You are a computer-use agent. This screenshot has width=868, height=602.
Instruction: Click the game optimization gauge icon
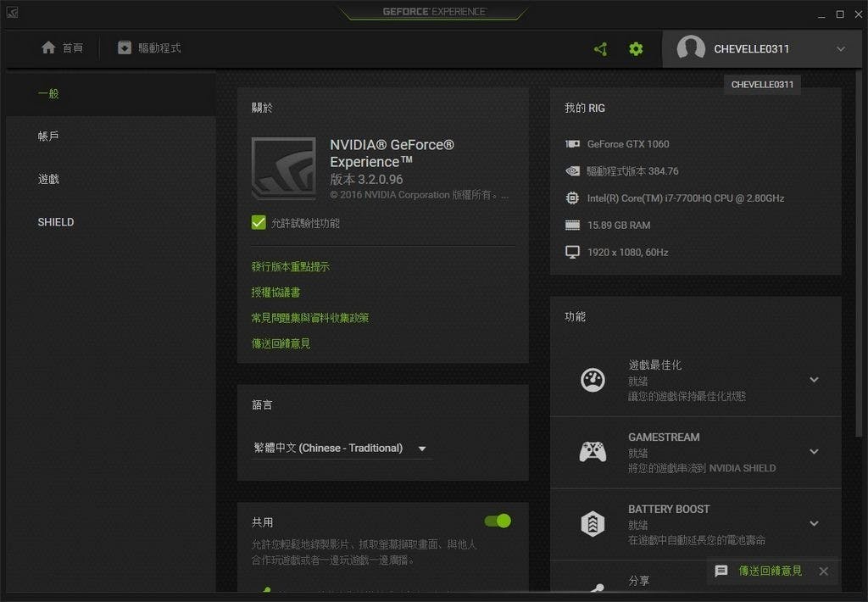[593, 380]
